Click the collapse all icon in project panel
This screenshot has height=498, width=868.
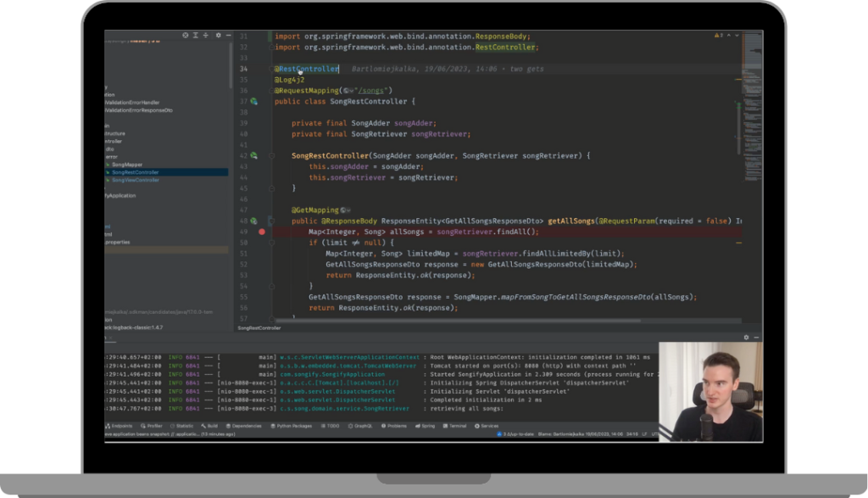(206, 36)
